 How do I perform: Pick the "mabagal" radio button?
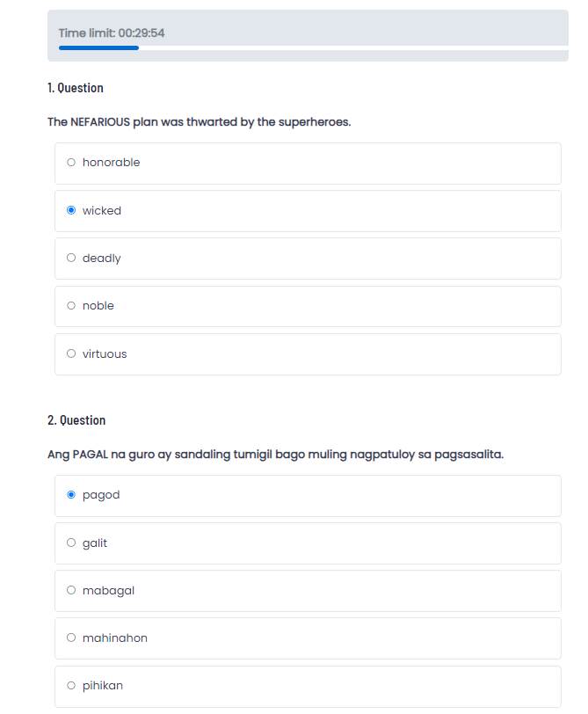(71, 590)
